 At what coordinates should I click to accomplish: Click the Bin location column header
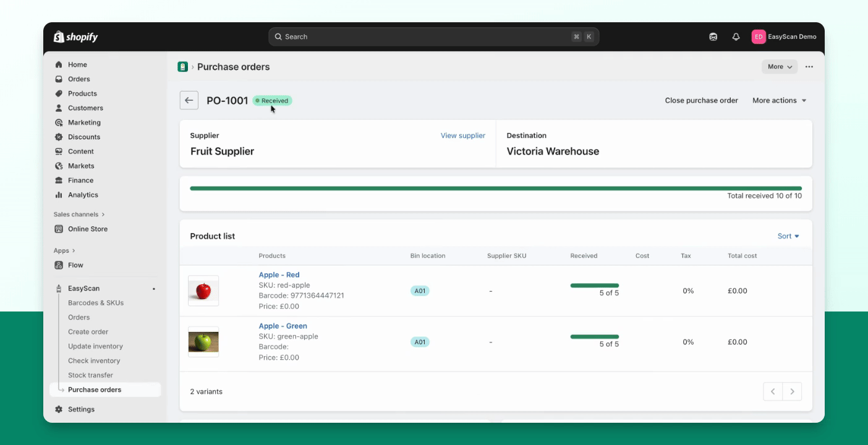[428, 256]
